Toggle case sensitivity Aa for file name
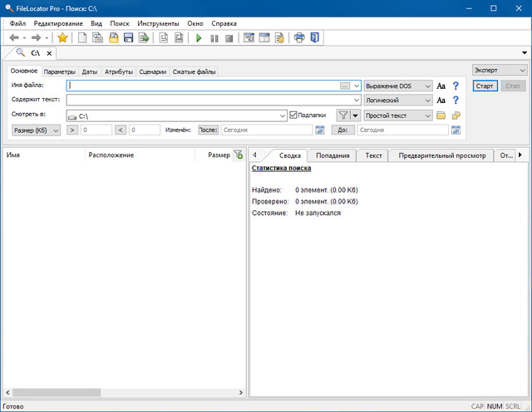This screenshot has width=532, height=412. [441, 86]
